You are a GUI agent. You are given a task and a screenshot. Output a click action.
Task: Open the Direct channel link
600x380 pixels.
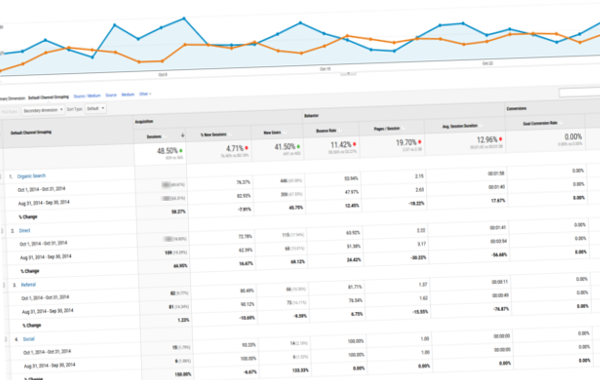pyautogui.click(x=24, y=230)
